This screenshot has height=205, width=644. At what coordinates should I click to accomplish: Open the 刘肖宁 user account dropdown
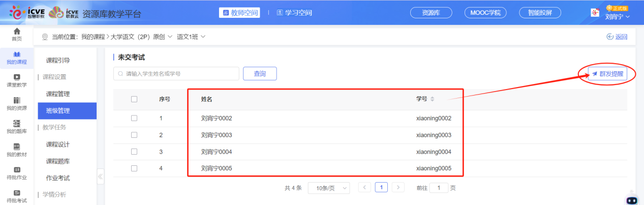pos(617,16)
